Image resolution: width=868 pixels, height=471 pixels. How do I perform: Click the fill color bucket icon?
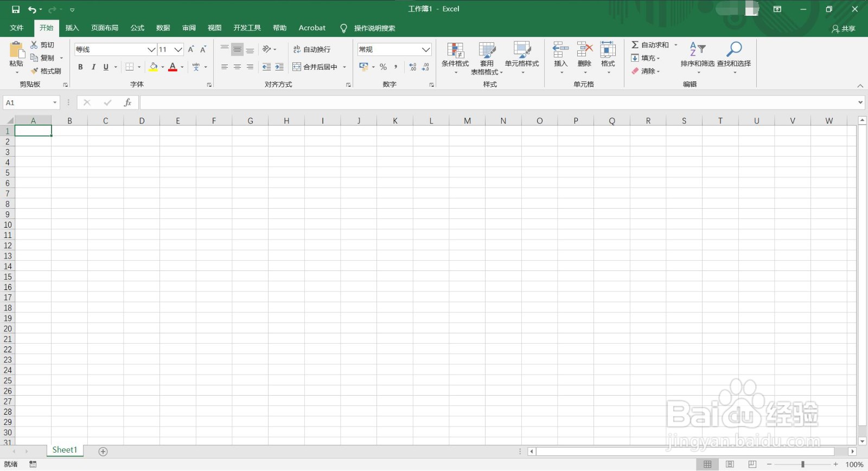[x=154, y=67]
